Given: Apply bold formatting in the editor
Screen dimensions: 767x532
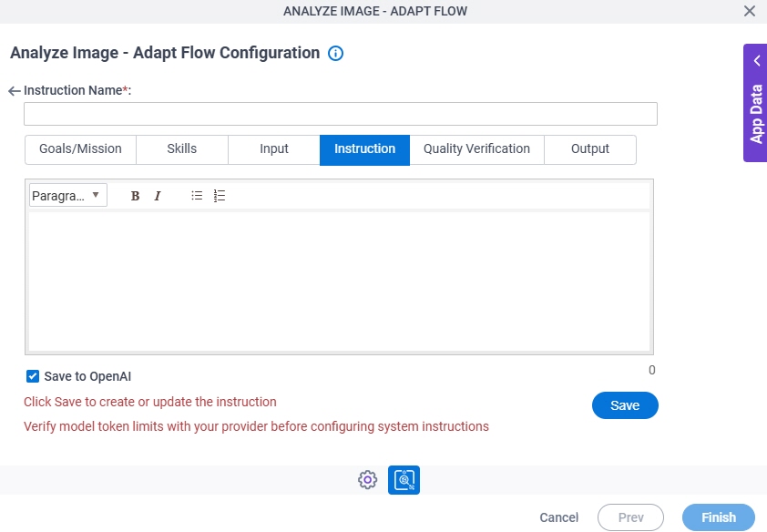Looking at the screenshot, I should click(136, 196).
